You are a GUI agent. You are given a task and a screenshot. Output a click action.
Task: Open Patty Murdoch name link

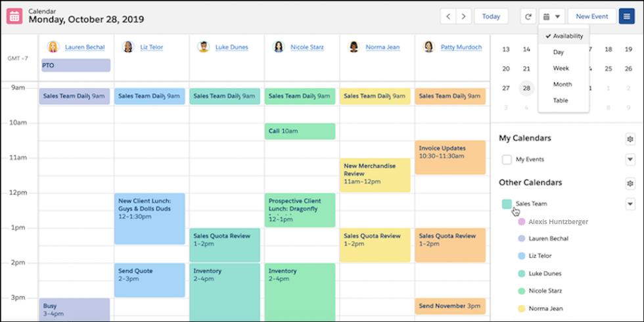click(461, 47)
